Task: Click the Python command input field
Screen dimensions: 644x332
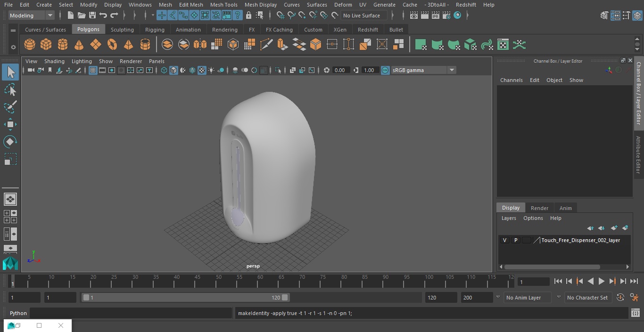Action: click(x=131, y=313)
